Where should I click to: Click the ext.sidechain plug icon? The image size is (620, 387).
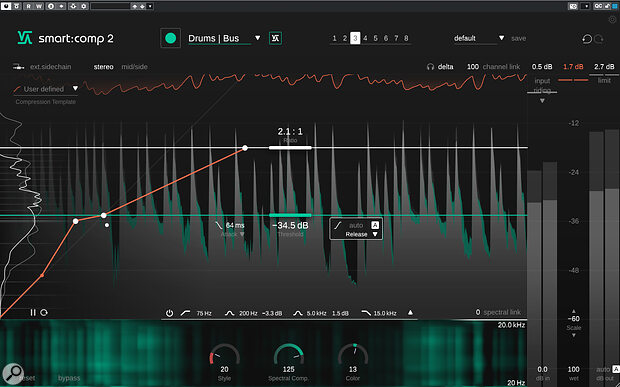pos(18,67)
